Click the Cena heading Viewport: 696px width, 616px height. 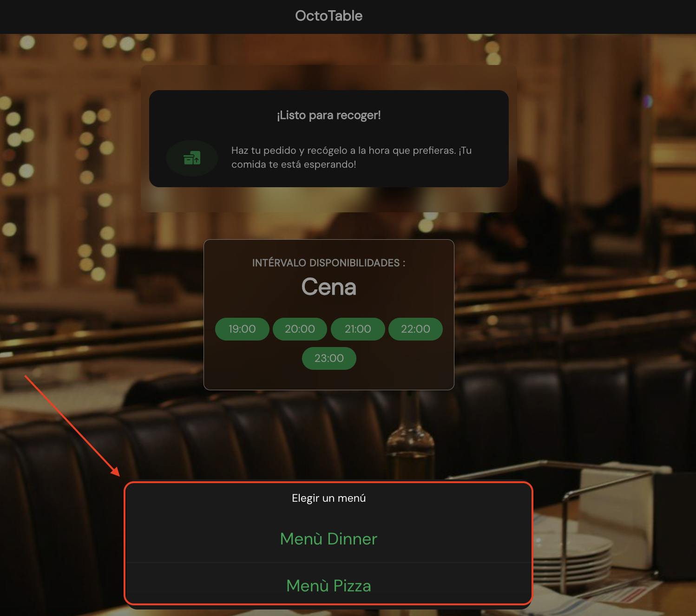329,287
